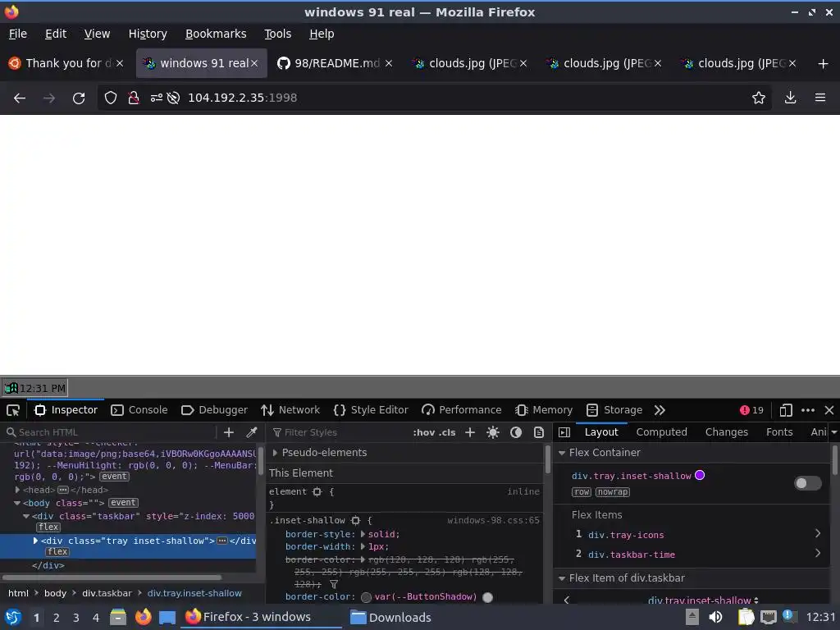This screenshot has width=840, height=630.
Task: Switch to the Computed tab
Action: click(662, 432)
